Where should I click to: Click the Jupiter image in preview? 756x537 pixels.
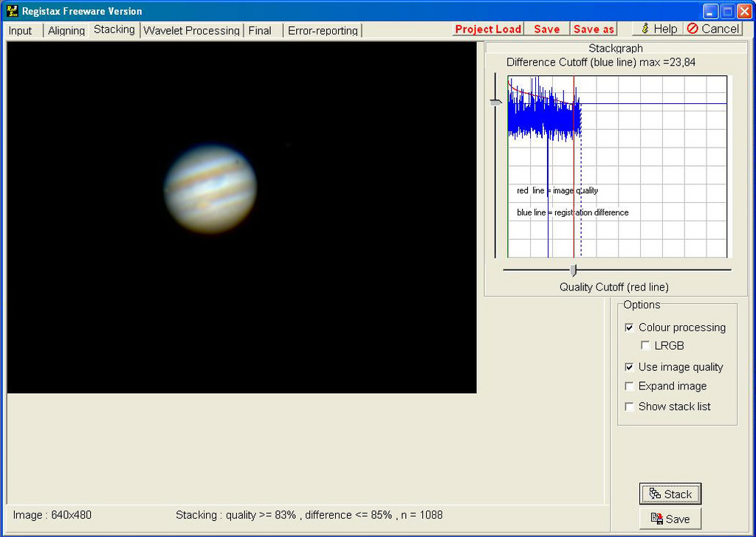[210, 189]
